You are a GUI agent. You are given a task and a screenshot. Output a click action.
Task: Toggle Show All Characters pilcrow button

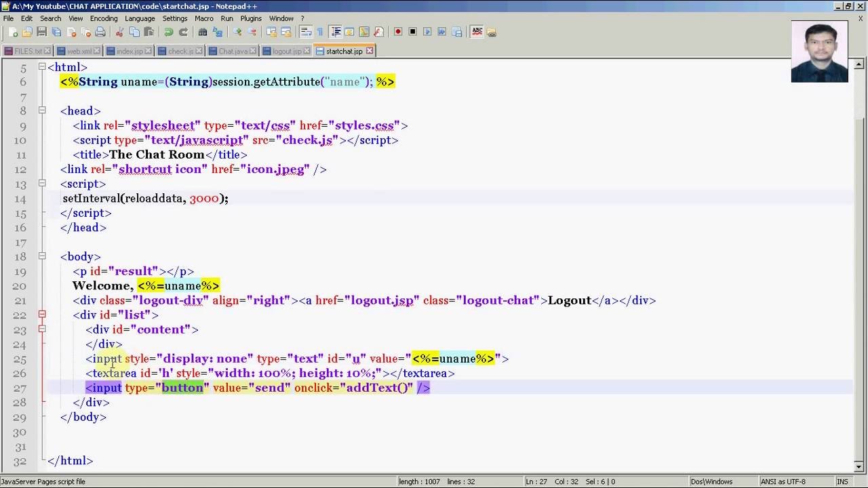[x=319, y=32]
